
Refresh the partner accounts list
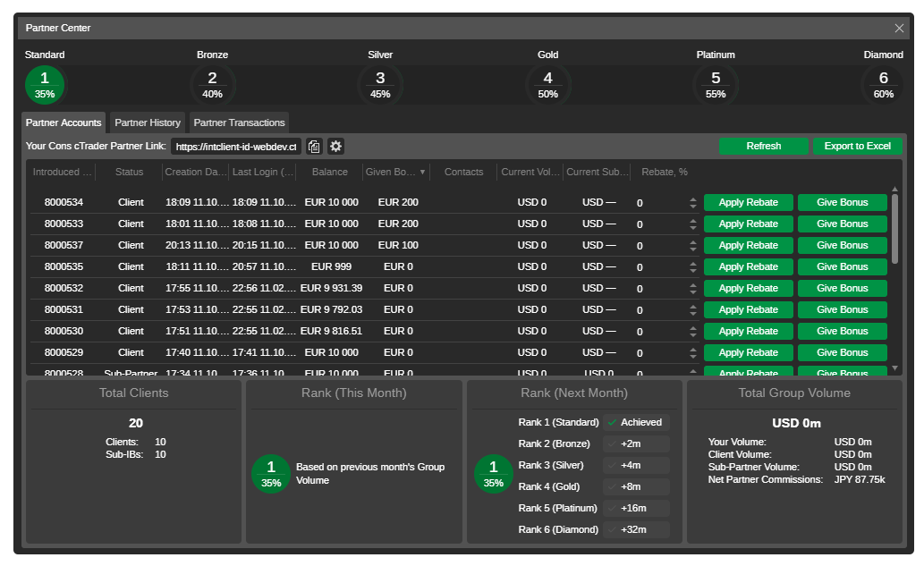(x=764, y=146)
